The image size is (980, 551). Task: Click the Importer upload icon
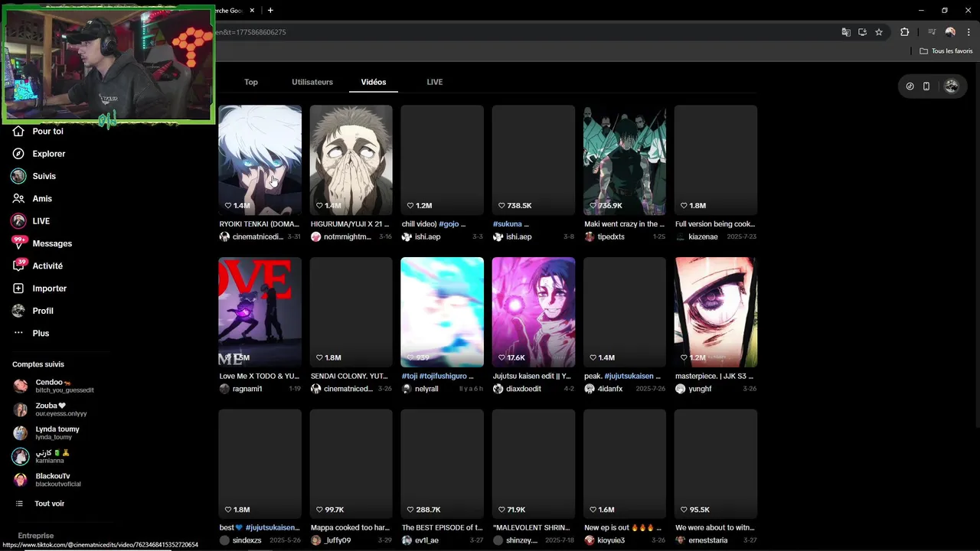point(18,289)
